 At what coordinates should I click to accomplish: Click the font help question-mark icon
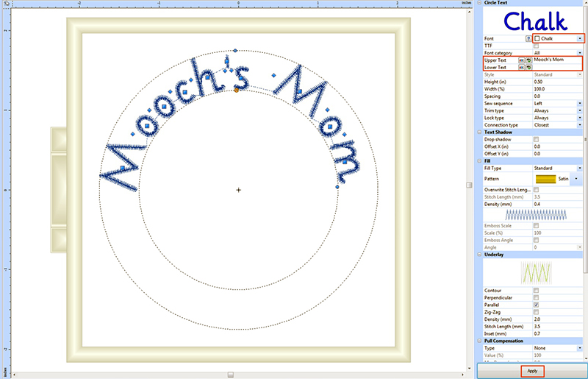528,39
